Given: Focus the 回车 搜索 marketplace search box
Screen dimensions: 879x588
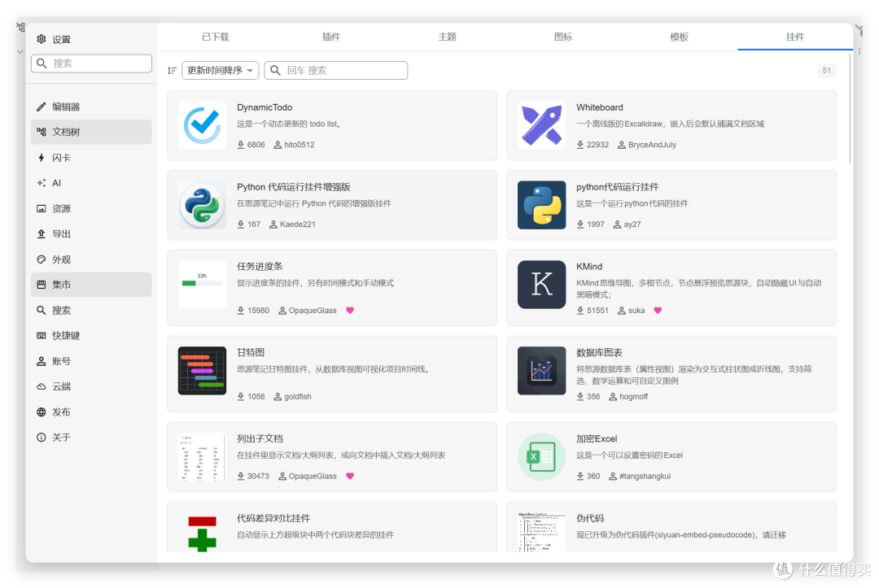Looking at the screenshot, I should pyautogui.click(x=336, y=70).
